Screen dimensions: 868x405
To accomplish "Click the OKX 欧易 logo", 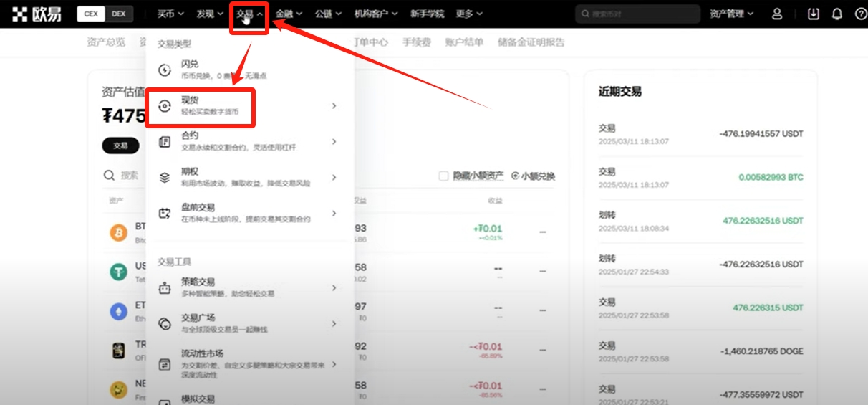I will pos(37,14).
